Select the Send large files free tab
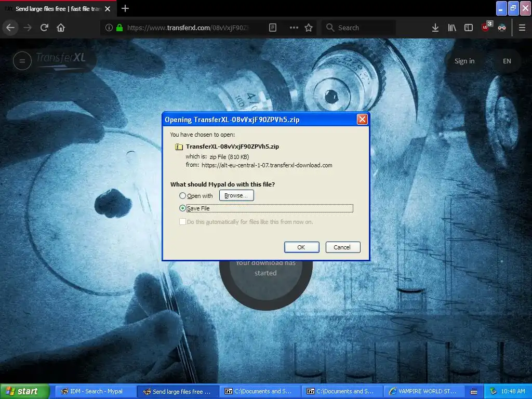 pos(58,9)
